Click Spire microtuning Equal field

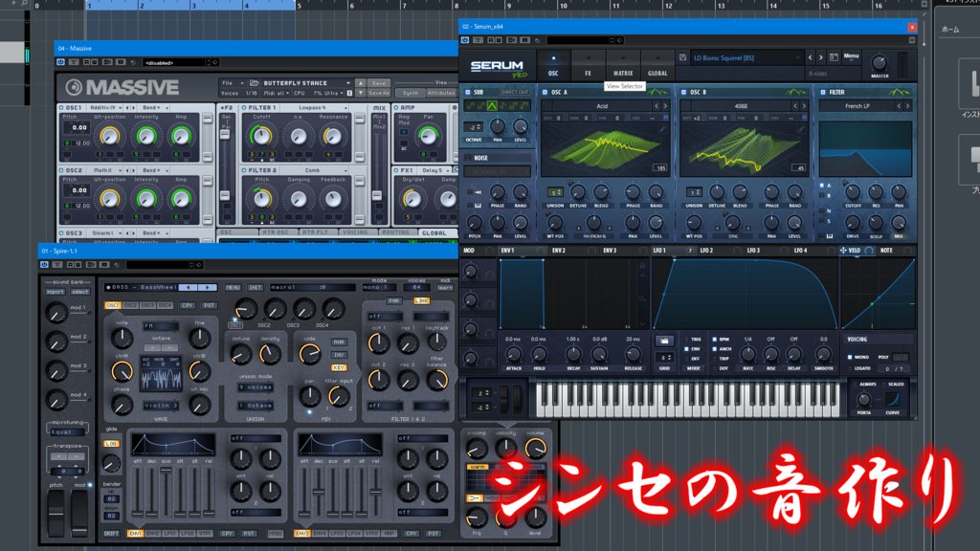(x=67, y=431)
